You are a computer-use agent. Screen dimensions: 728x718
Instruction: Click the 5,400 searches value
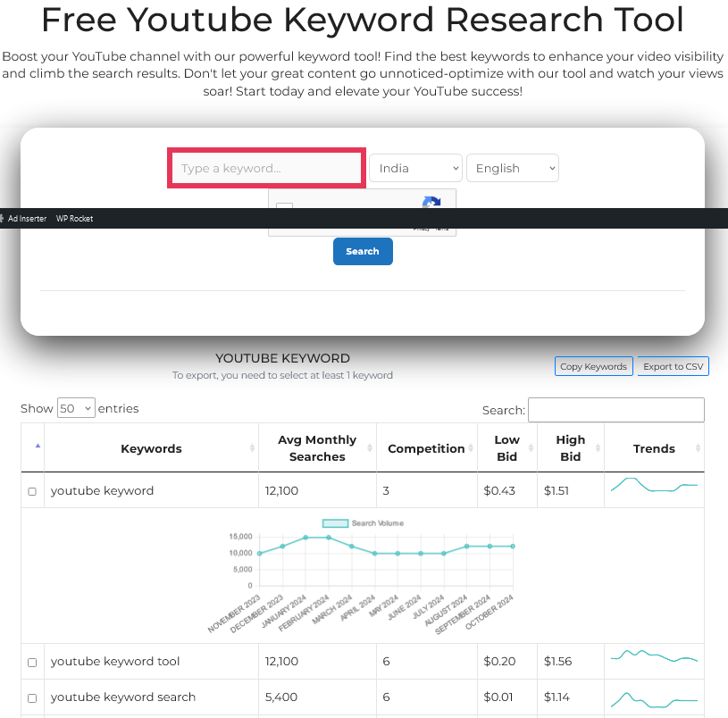click(x=280, y=697)
